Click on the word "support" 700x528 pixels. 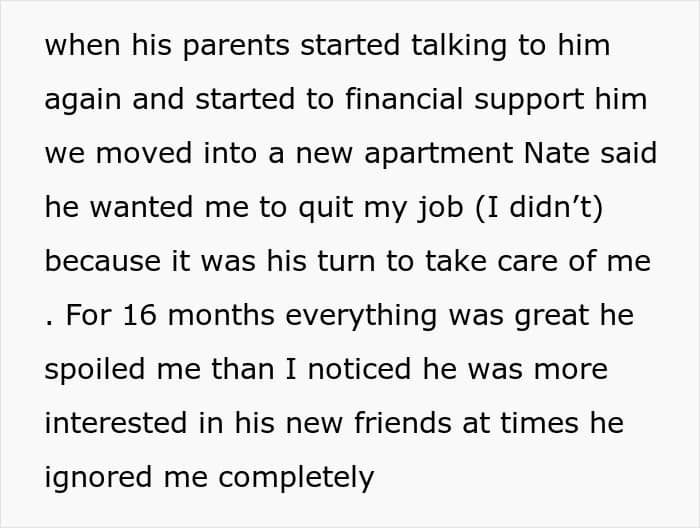pyautogui.click(x=529, y=101)
